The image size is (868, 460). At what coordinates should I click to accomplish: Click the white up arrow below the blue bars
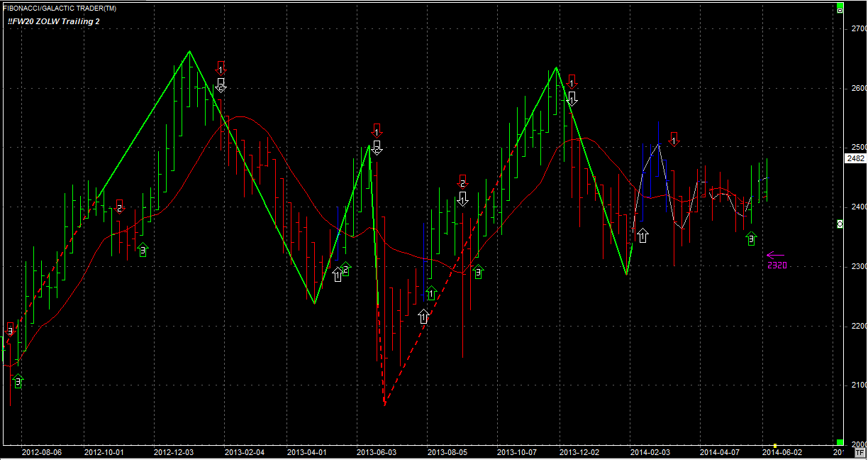point(642,236)
